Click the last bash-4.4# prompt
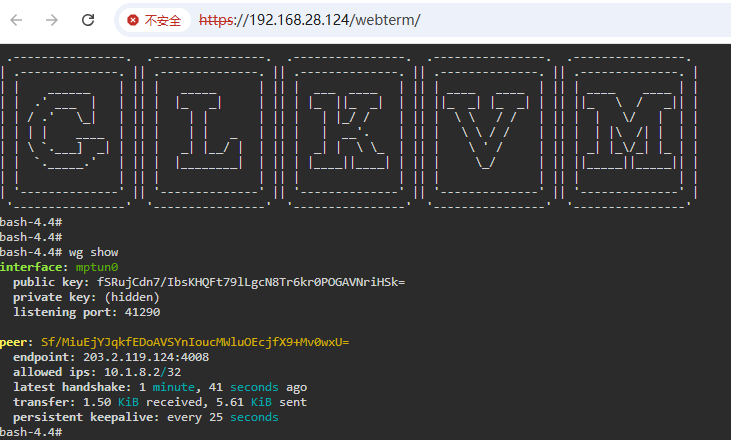Screen dimensions: 731x440 (31, 432)
